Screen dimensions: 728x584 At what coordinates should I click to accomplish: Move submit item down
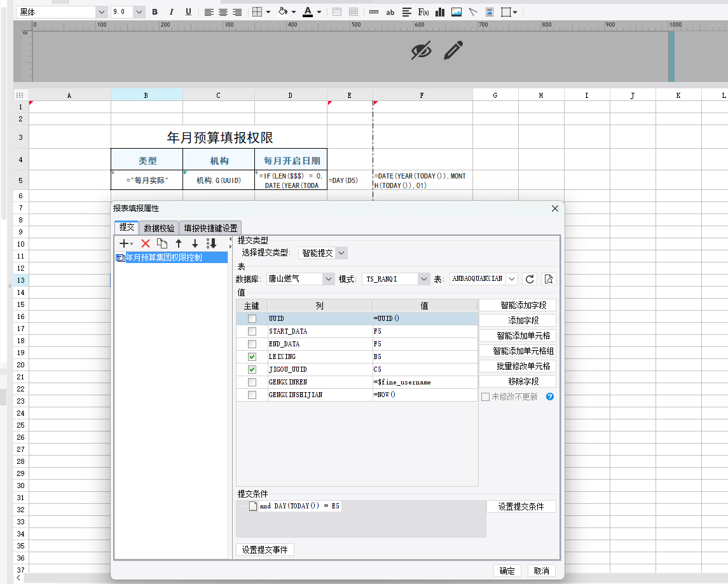point(195,243)
